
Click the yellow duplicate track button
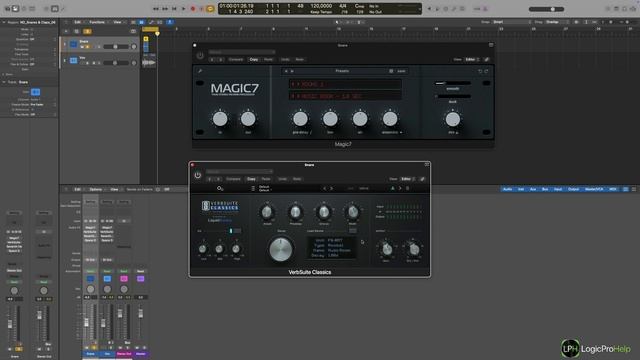(87, 31)
